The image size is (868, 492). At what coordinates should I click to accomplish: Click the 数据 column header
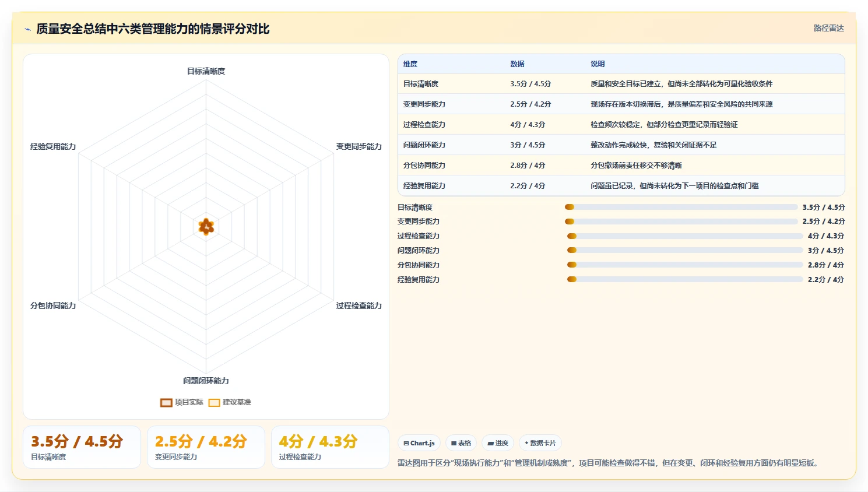pos(517,64)
